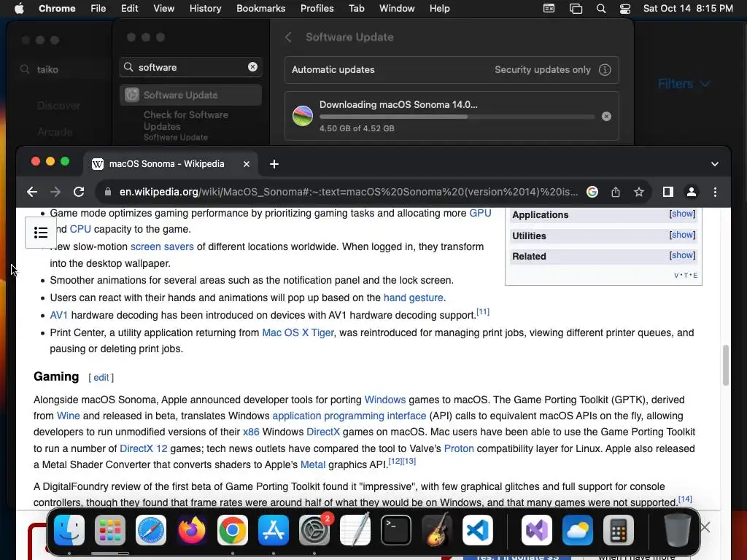Expand the Utilities section in navbox

682,235
